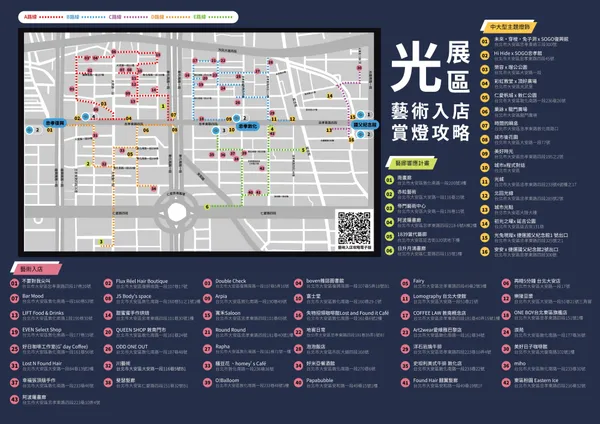Screen dimensions: 600x424
Task: Click the pink 36 badge next to miho
Action: (x=506, y=366)
